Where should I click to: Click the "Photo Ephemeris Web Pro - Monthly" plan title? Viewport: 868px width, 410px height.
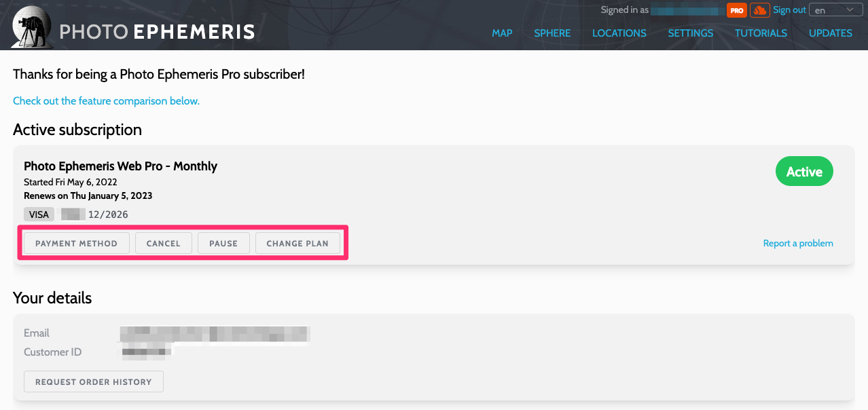pos(120,166)
